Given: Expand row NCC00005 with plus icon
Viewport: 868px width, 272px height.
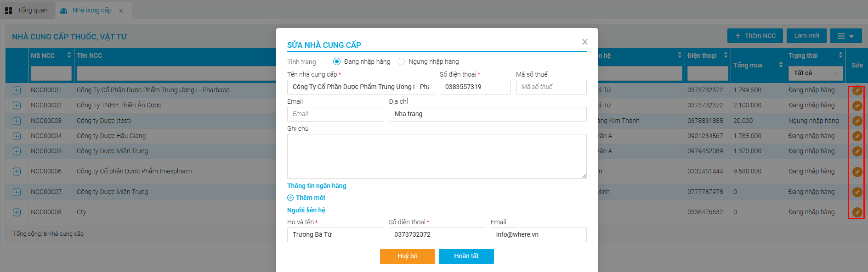Looking at the screenshot, I should (x=17, y=151).
